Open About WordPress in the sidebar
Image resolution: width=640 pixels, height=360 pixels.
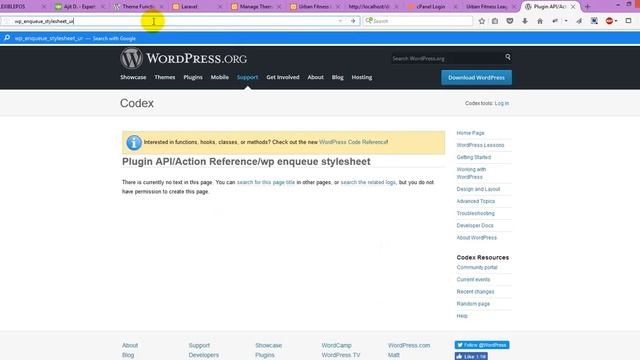click(477, 238)
